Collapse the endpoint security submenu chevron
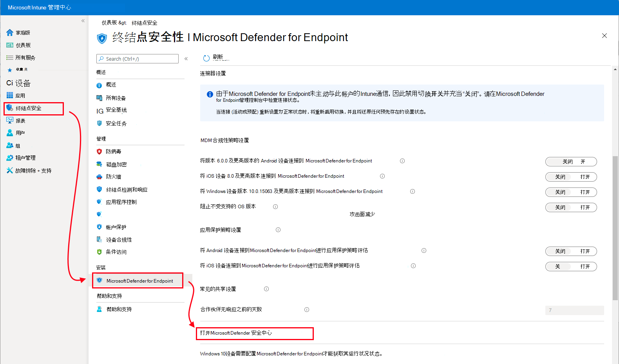619x364 pixels. click(186, 59)
